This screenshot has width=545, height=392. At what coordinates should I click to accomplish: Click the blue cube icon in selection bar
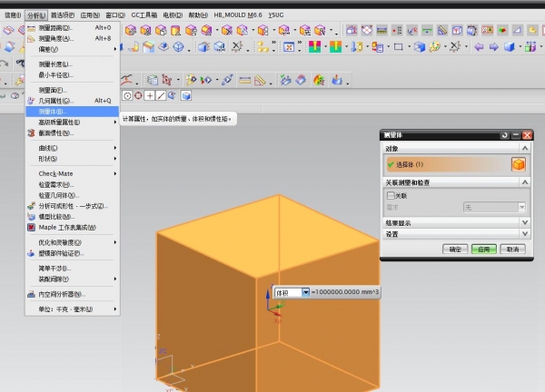[186, 95]
